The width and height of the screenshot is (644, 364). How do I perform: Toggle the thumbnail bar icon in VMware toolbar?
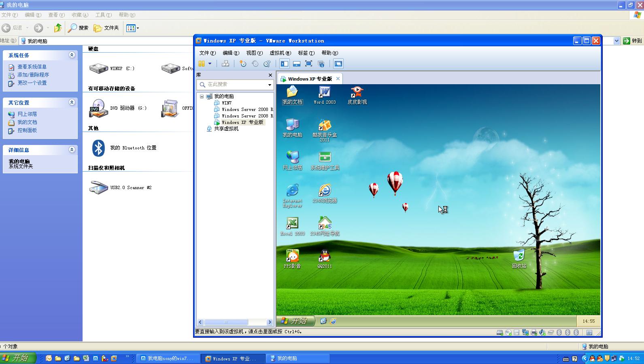tap(297, 64)
